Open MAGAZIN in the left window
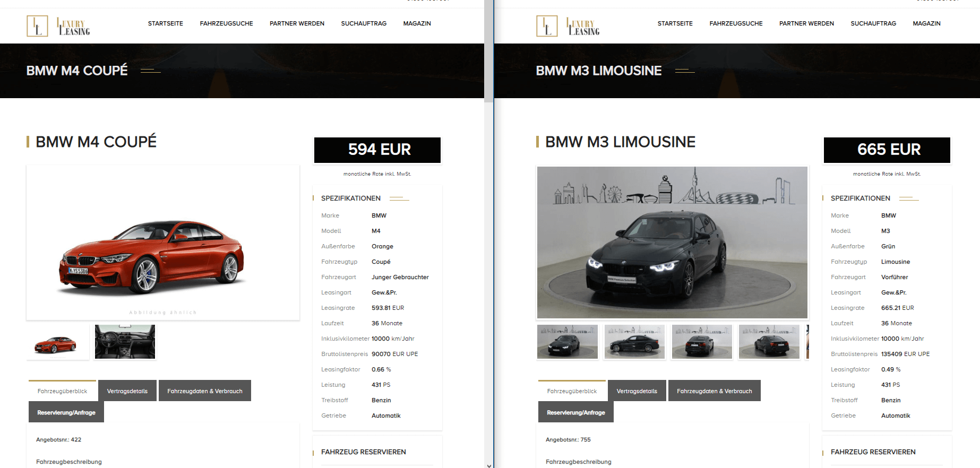 tap(417, 23)
